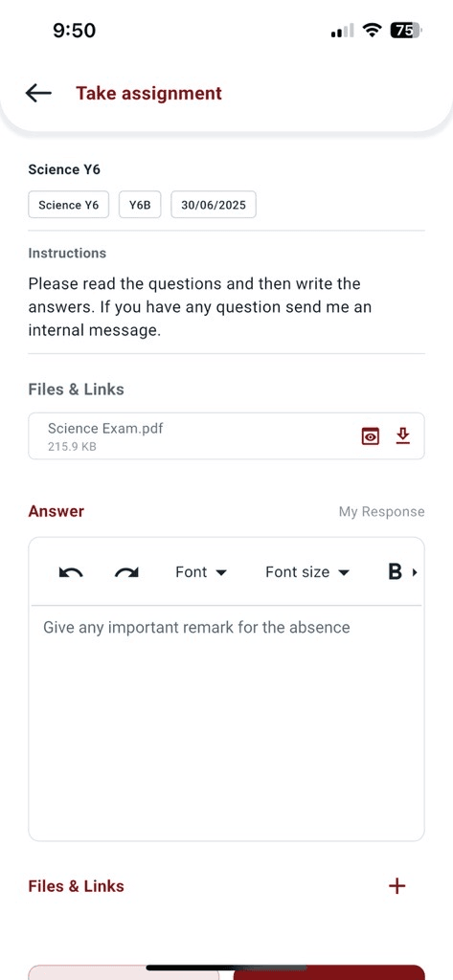
Task: Preview Science Exam.pdf with eye icon
Action: pyautogui.click(x=371, y=436)
